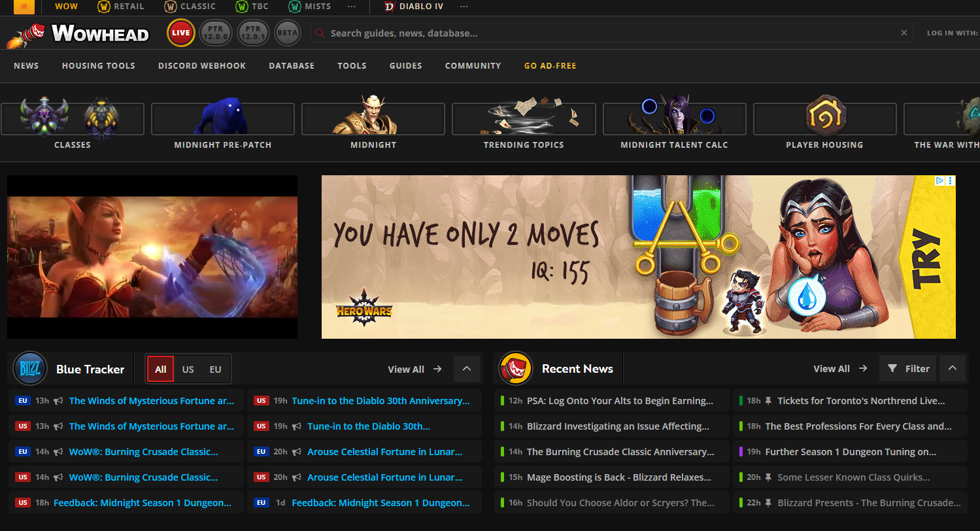Click megaphone icon in EU 'WoW®: Burning Crusade Classic' row
The width and height of the screenshot is (980, 531).
pos(59,452)
